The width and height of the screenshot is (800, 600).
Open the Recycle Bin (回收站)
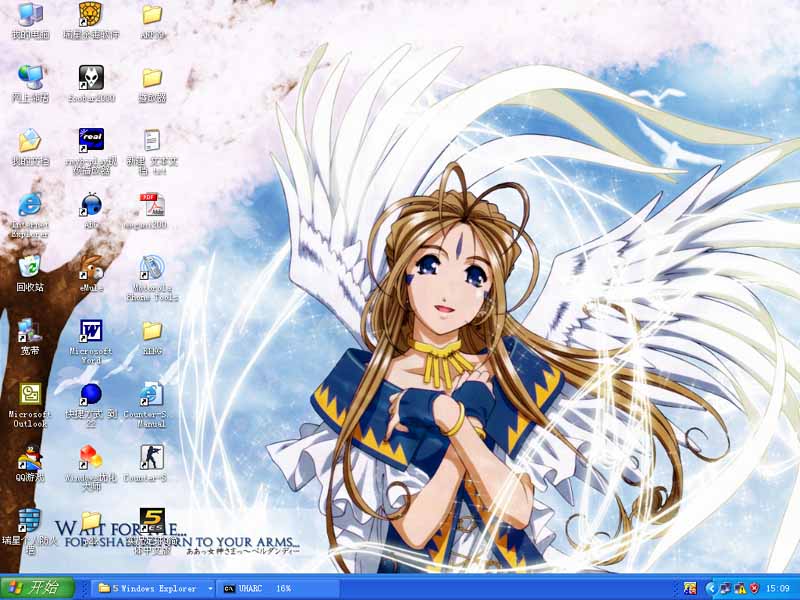(x=30, y=273)
